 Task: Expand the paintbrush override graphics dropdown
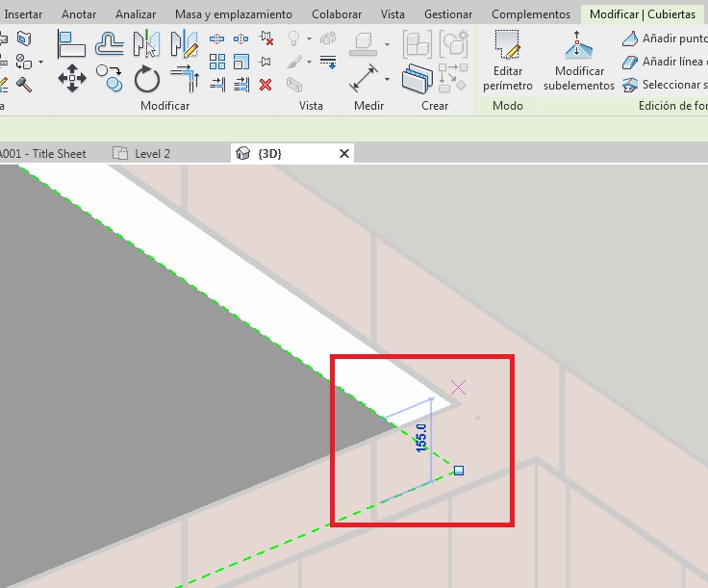click(308, 62)
